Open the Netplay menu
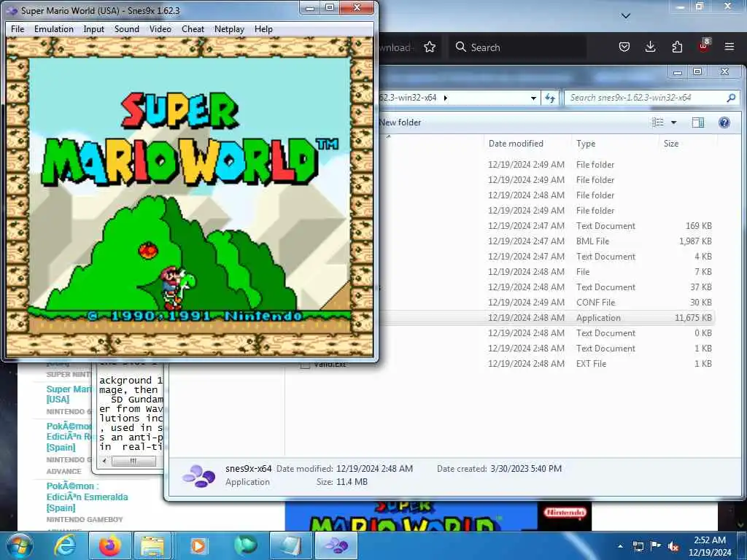Image resolution: width=747 pixels, height=560 pixels. (x=229, y=29)
